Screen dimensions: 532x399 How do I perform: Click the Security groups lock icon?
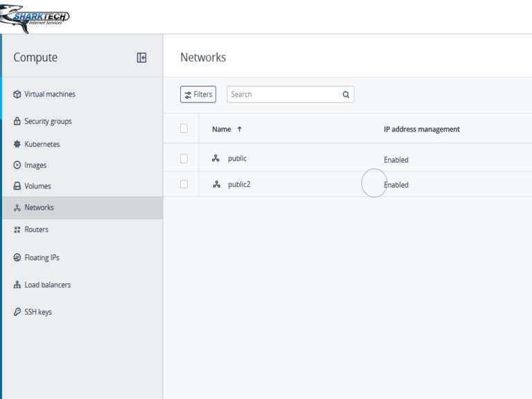click(17, 121)
